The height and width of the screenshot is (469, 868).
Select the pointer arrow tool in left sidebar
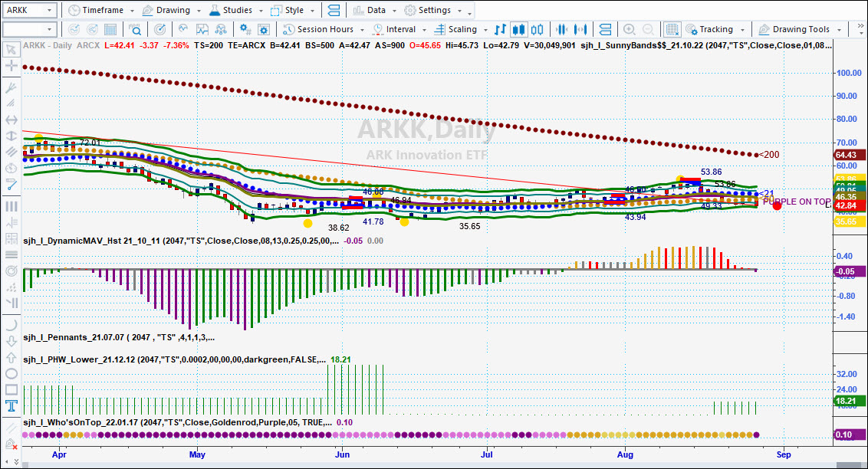point(11,50)
